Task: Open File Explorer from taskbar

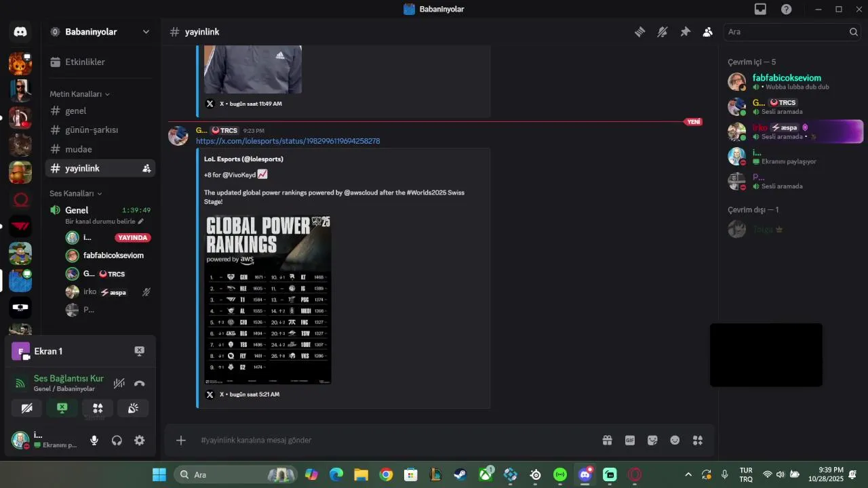Action: (361, 474)
